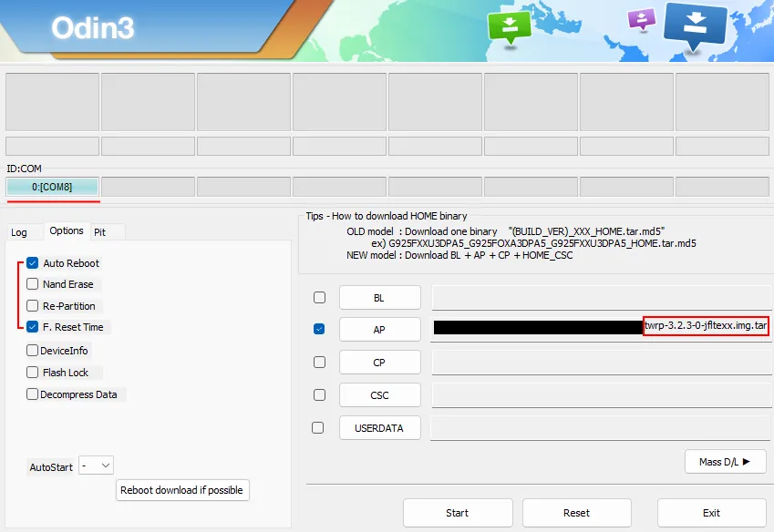Click the NEW model download instruction line
This screenshot has height=532, width=774.
[459, 255]
